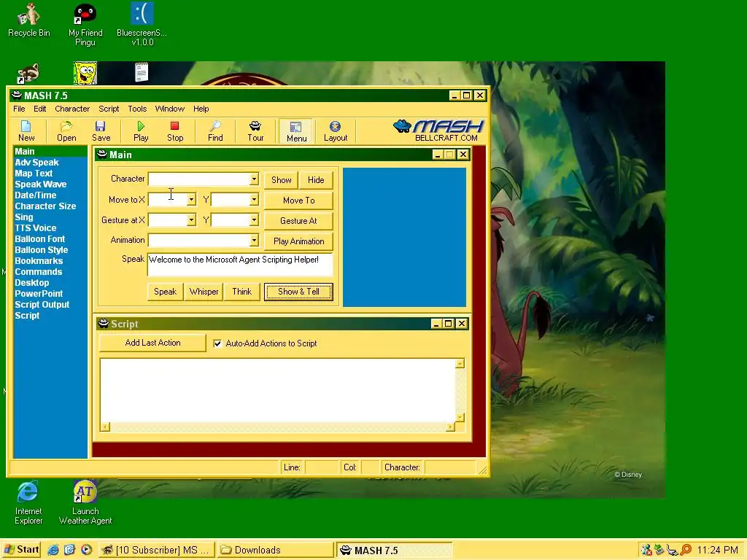Expand the Move to X dropdown
The height and width of the screenshot is (560, 747).
coord(191,200)
